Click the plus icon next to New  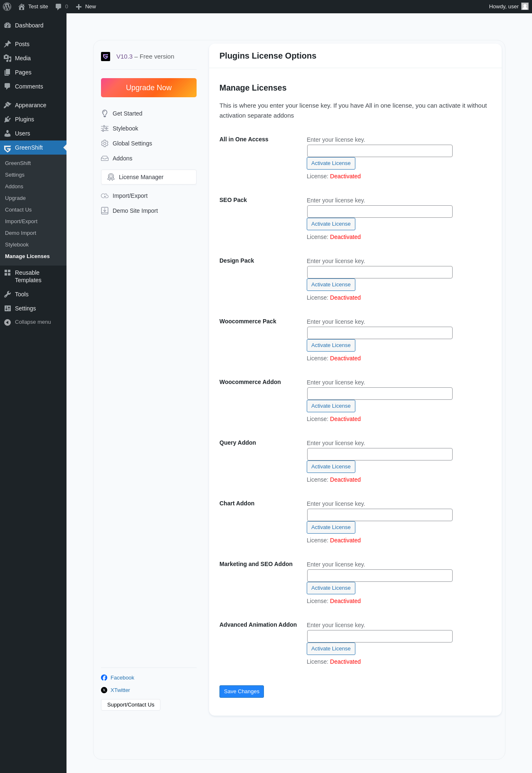tap(79, 7)
